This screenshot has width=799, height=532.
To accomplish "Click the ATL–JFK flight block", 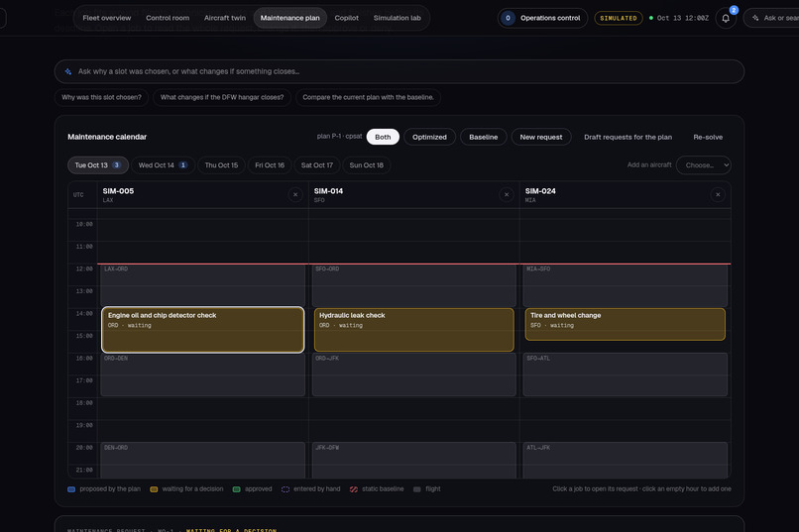I will [625, 461].
